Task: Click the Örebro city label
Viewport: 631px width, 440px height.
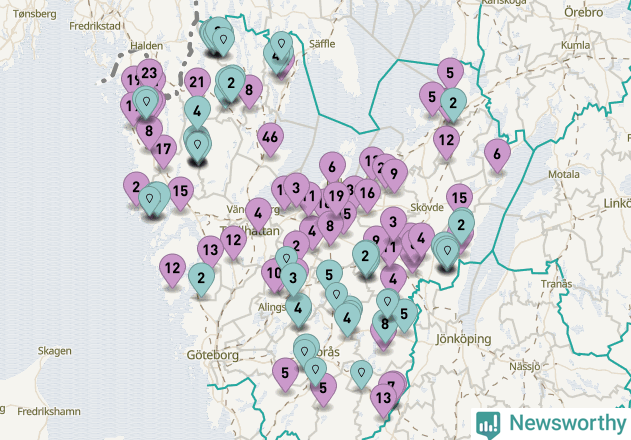Action: [x=584, y=12]
